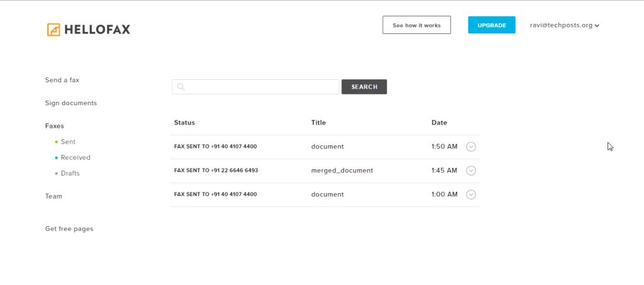Open Sign documents page

pos(71,103)
